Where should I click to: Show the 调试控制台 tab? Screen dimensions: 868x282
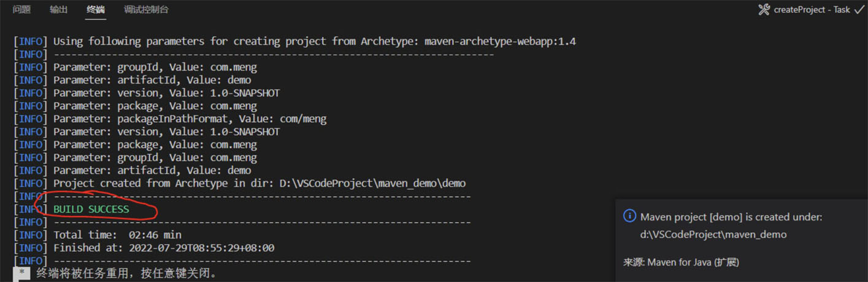pos(146,9)
